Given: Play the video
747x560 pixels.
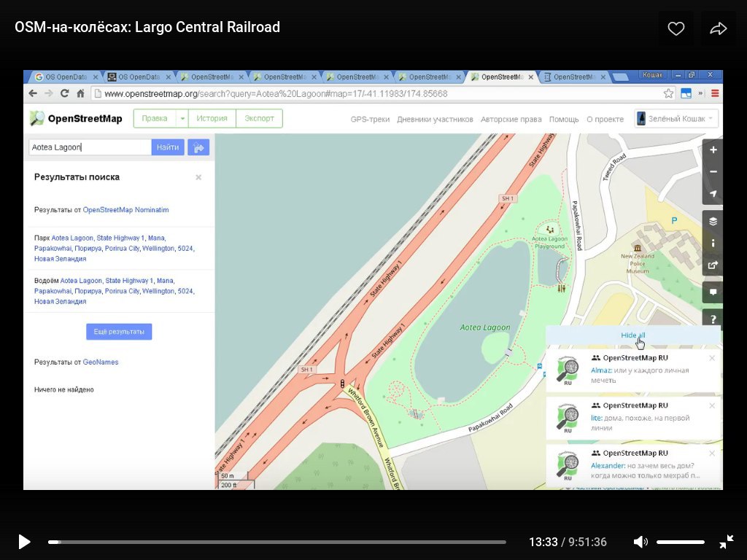Looking at the screenshot, I should pyautogui.click(x=24, y=542).
